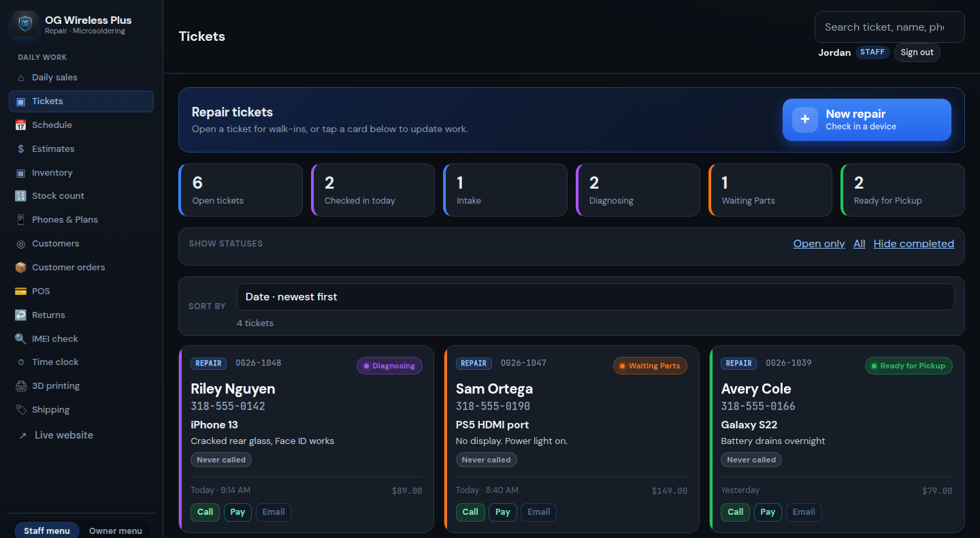The image size is (980, 538).
Task: Click the Phones & Plans phone icon
Action: click(x=20, y=220)
